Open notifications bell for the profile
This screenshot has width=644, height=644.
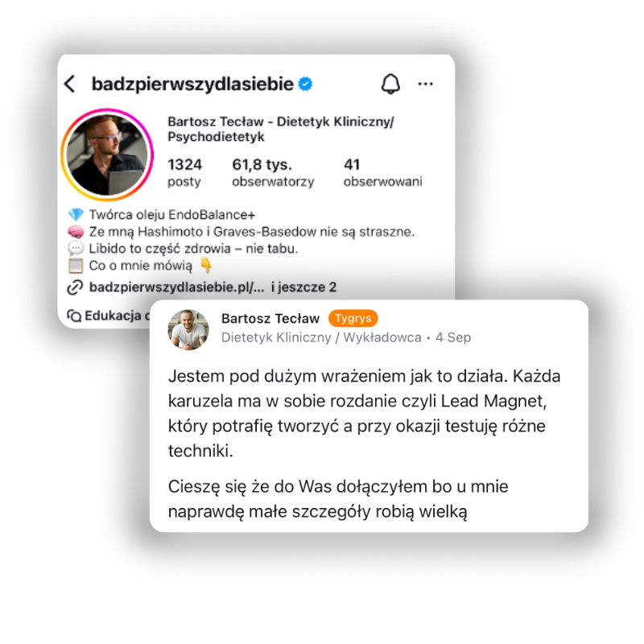[x=390, y=85]
